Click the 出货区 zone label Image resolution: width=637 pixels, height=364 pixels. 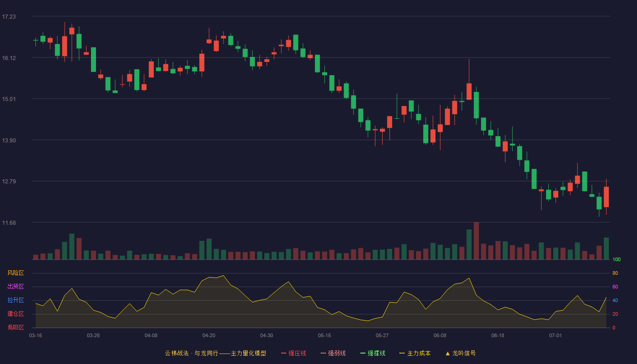[x=15, y=287]
